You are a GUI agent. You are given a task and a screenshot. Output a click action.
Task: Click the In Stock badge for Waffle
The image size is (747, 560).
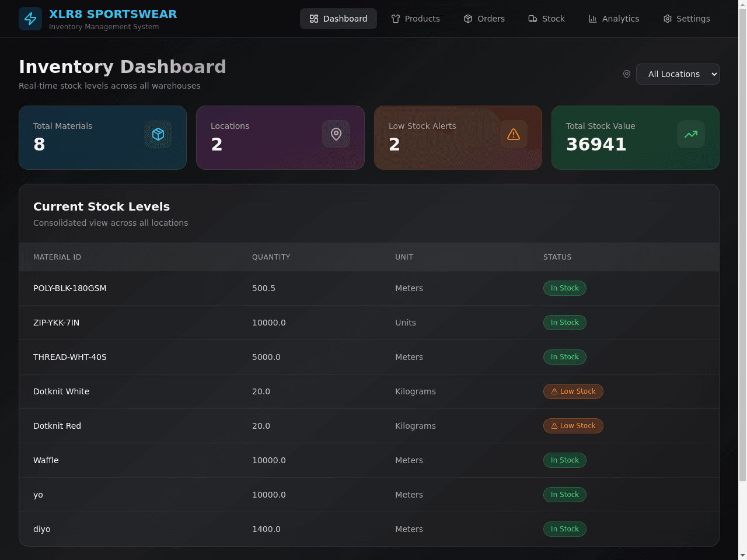565,460
